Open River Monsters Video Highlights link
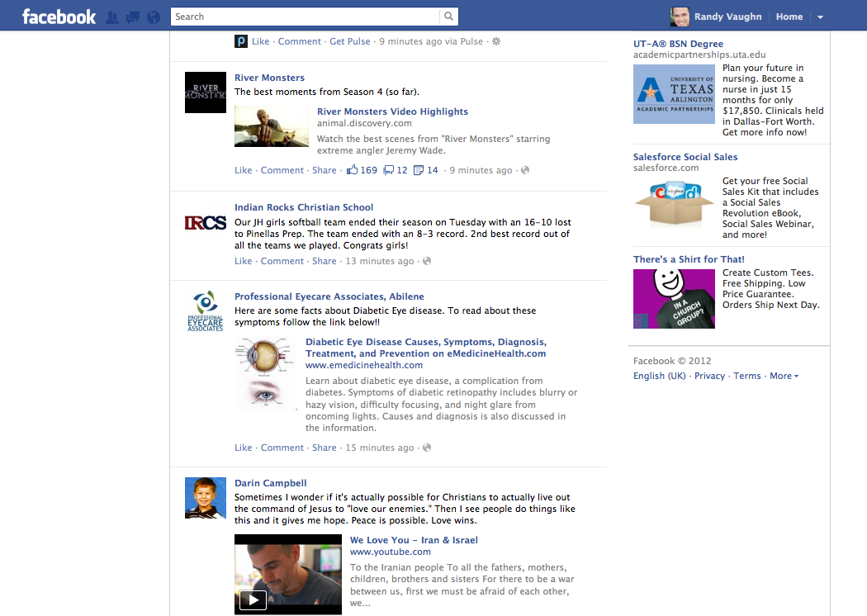Image resolution: width=867 pixels, height=616 pixels. pos(392,111)
